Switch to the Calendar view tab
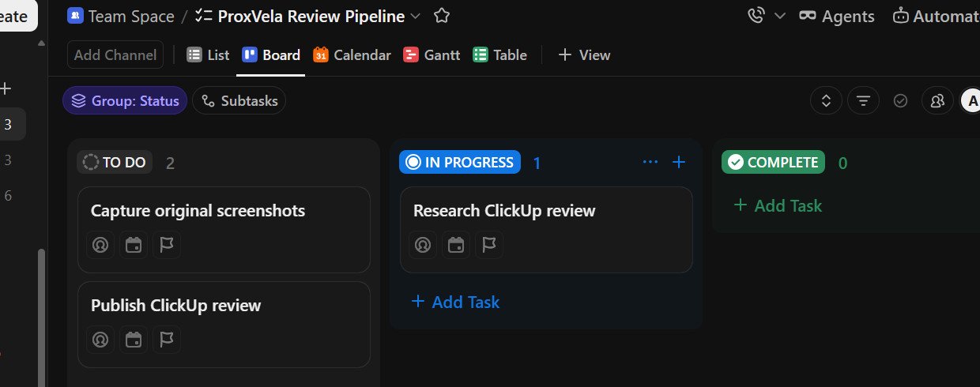The width and height of the screenshot is (980, 387). (x=352, y=55)
